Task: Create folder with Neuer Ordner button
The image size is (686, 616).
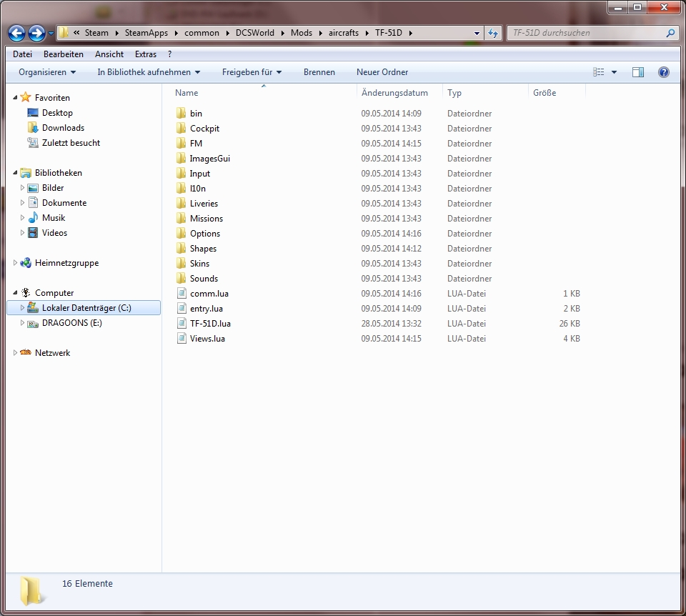Action: [382, 72]
